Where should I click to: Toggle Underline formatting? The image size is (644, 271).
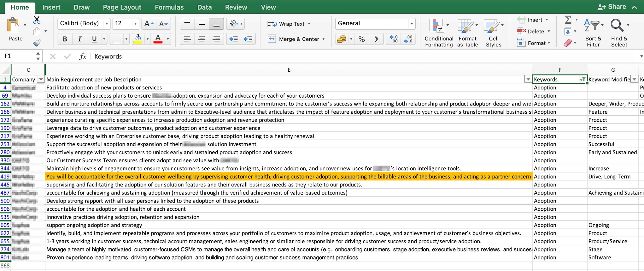pos(94,39)
